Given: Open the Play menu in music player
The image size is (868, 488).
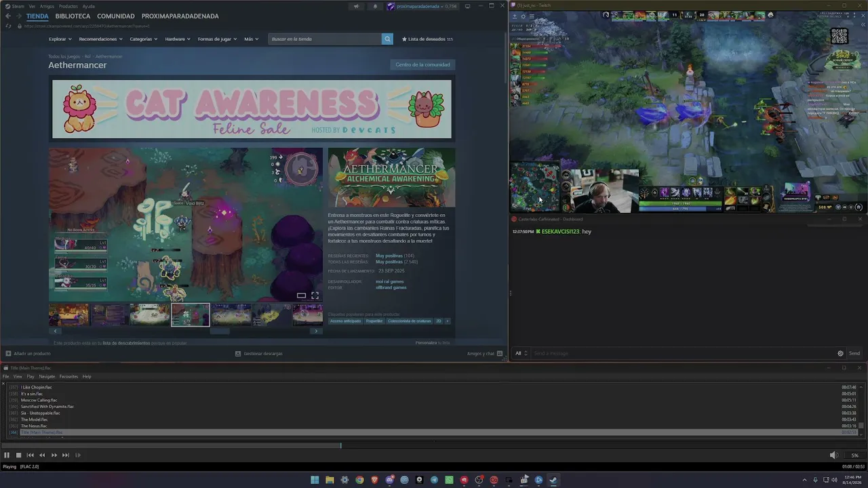Looking at the screenshot, I should (x=31, y=376).
